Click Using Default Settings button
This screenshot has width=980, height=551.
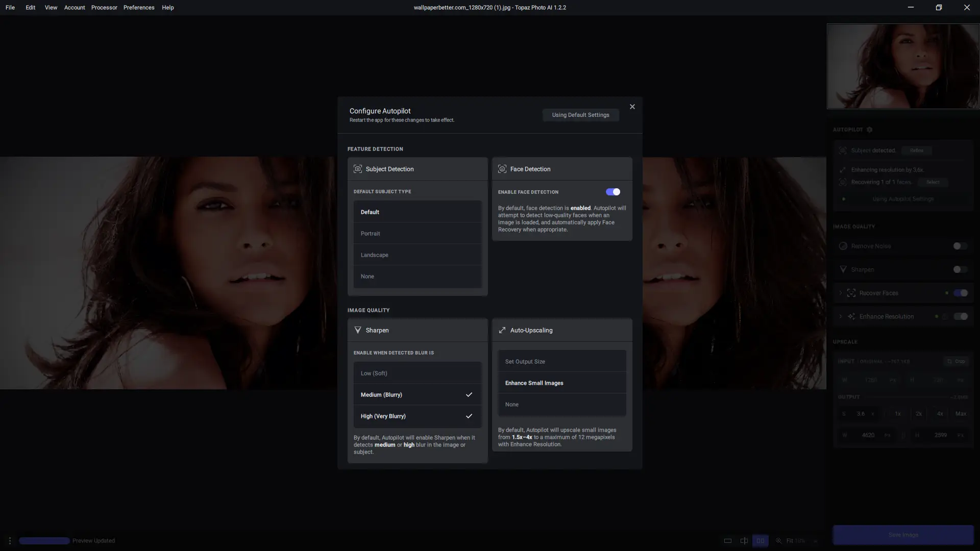[580, 115]
